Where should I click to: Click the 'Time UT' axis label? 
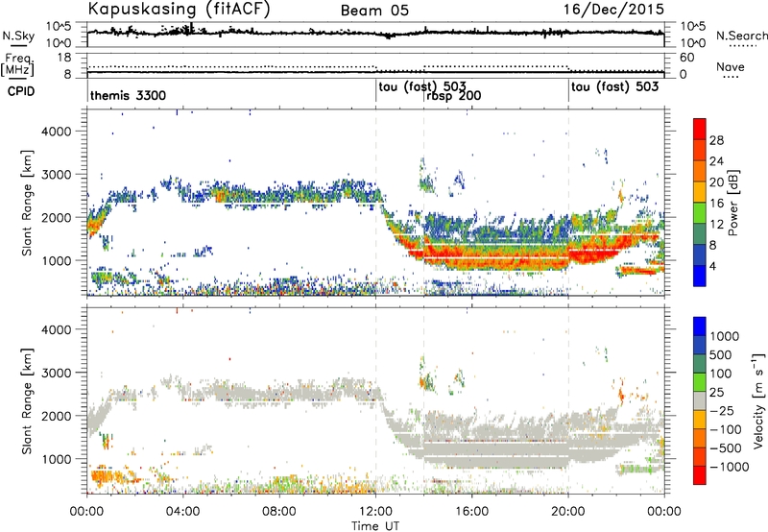click(375, 526)
